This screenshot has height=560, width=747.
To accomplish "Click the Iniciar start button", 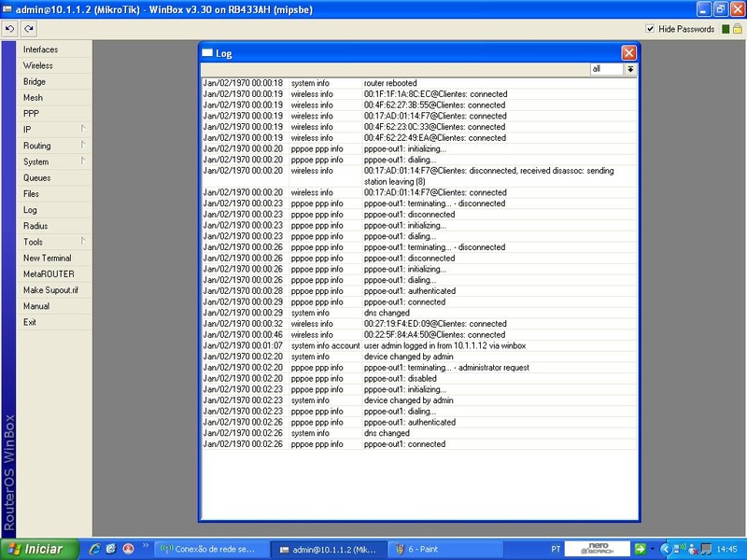I will pyautogui.click(x=39, y=549).
